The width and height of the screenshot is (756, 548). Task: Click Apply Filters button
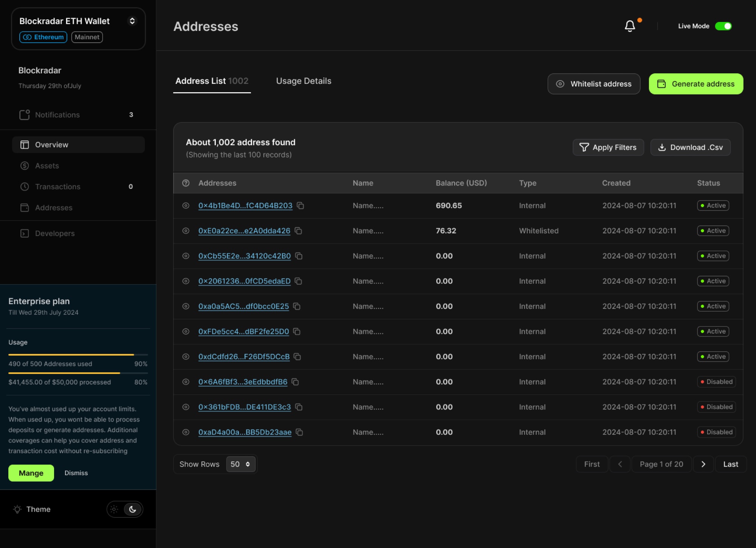pyautogui.click(x=608, y=147)
